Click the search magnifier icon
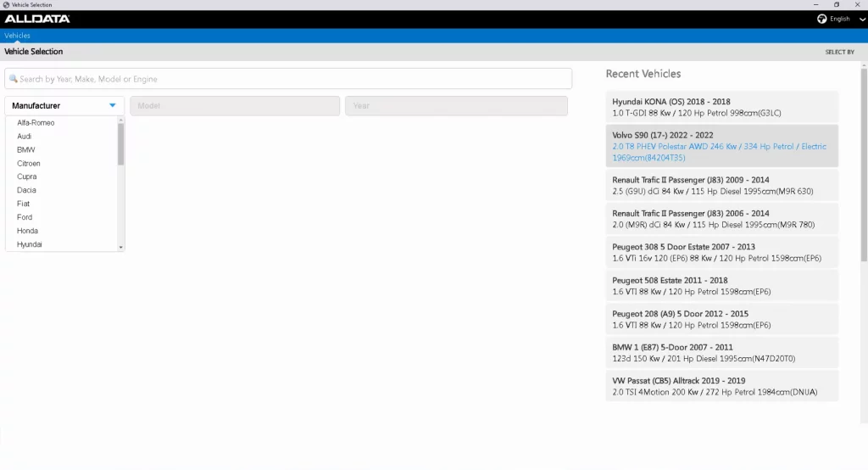The width and height of the screenshot is (868, 470). (x=13, y=79)
